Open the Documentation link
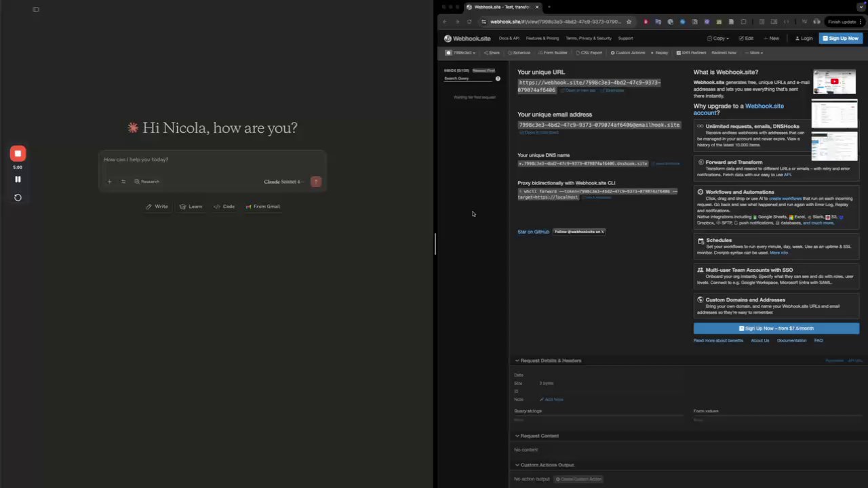Viewport: 868px width, 488px height. tap(791, 341)
